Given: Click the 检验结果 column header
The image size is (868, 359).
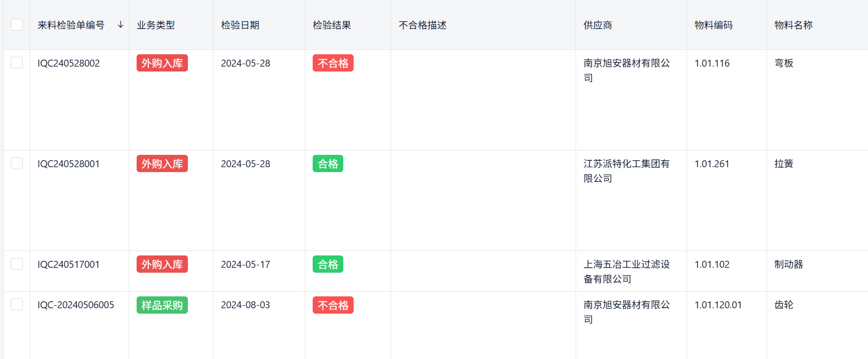Looking at the screenshot, I should coord(332,25).
